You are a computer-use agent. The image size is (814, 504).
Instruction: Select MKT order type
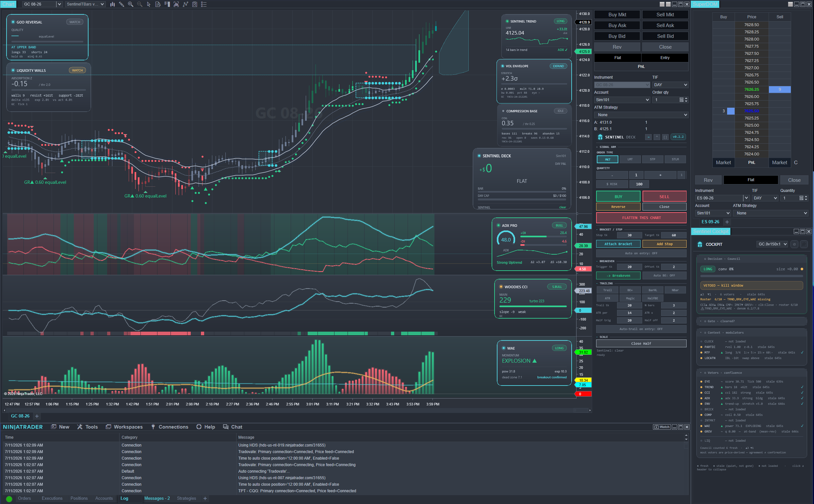pos(607,159)
